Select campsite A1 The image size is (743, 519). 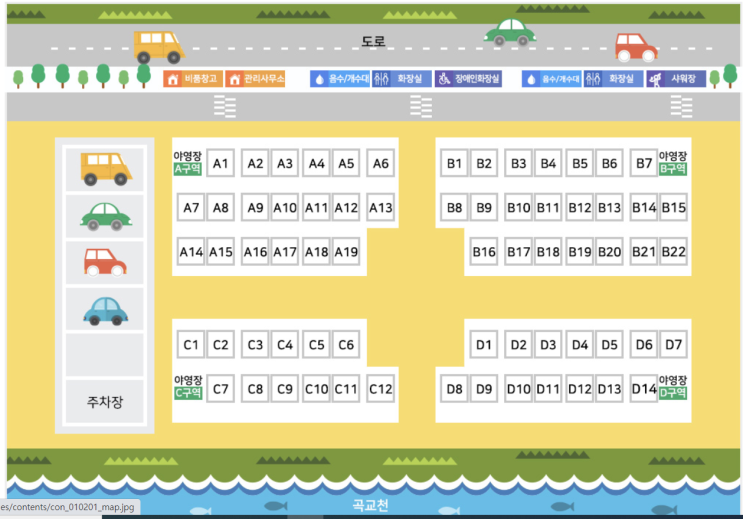[x=220, y=164]
